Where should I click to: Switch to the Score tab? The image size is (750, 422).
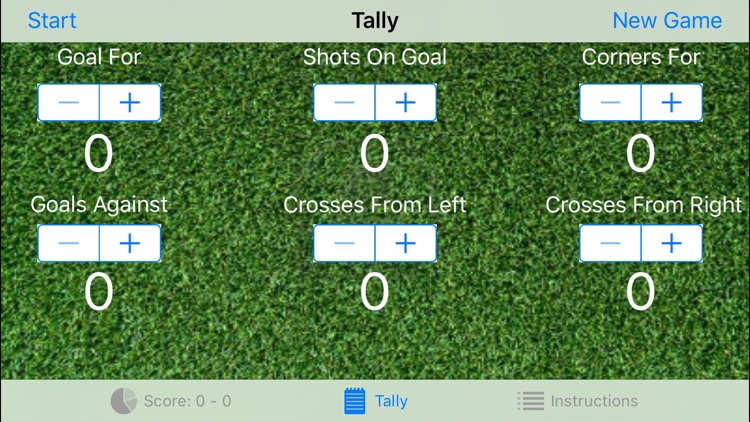[x=187, y=401]
